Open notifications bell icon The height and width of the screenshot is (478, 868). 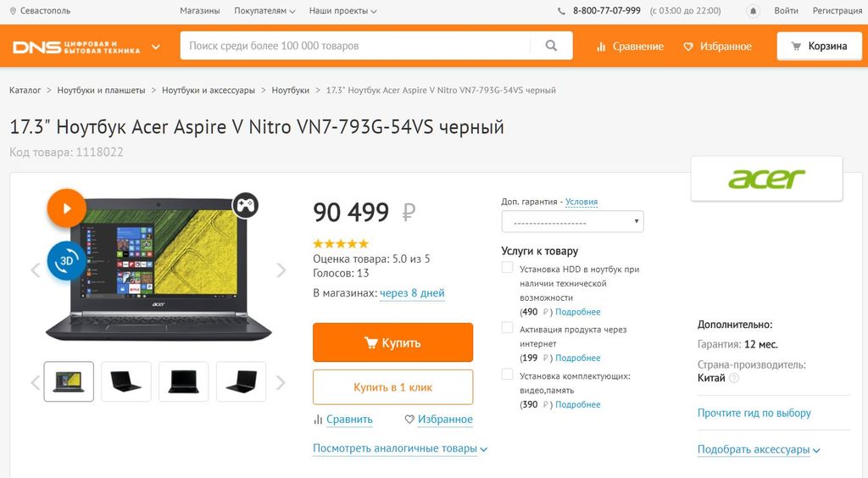753,11
